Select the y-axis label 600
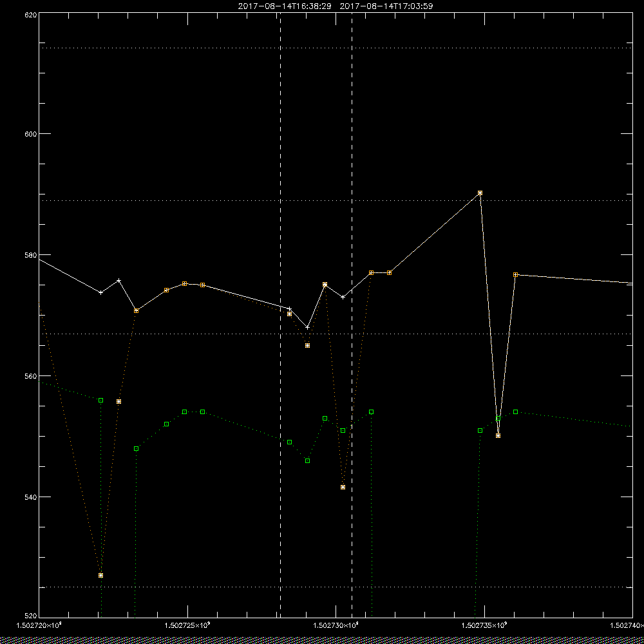 [x=31, y=134]
